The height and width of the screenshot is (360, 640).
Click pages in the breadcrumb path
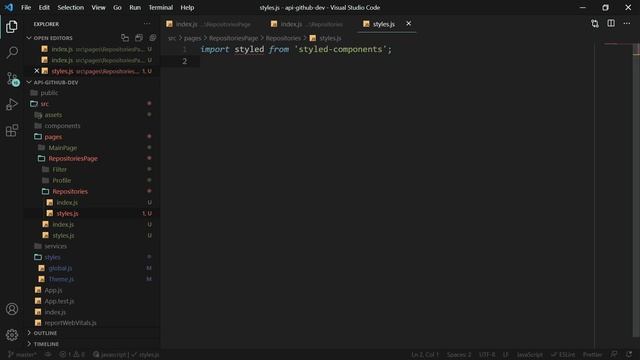click(x=192, y=38)
